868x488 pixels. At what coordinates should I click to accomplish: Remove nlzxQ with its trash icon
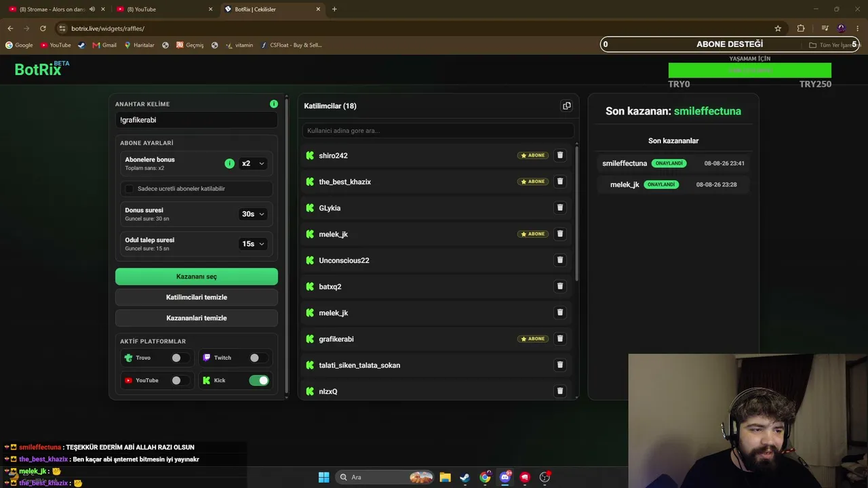(x=560, y=391)
